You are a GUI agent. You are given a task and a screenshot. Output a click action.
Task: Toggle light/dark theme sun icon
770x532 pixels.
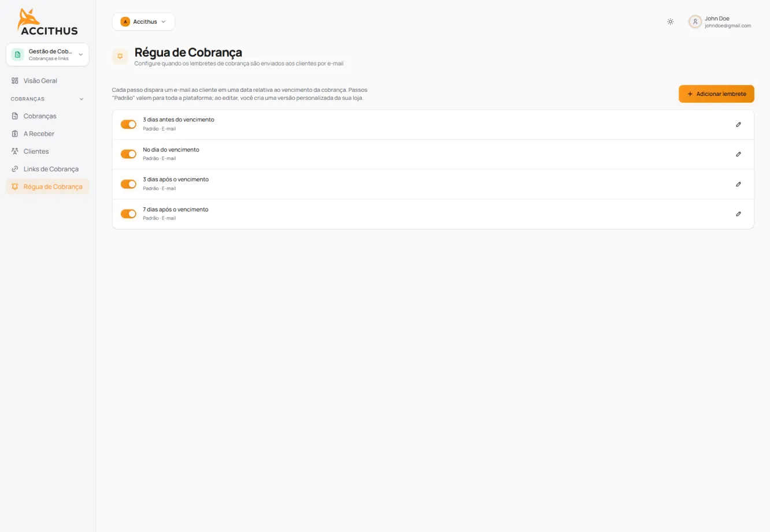[x=670, y=22]
